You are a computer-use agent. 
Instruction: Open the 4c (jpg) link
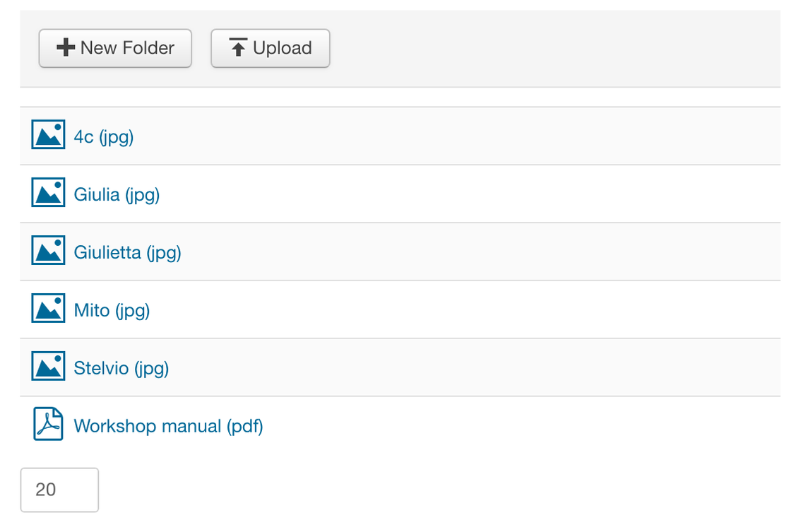point(104,137)
